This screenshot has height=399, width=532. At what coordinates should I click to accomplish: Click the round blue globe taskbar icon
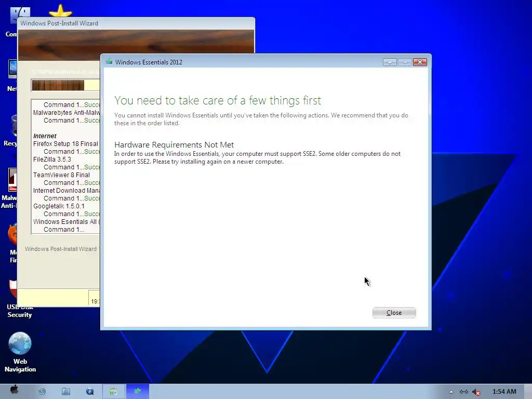[x=42, y=392]
